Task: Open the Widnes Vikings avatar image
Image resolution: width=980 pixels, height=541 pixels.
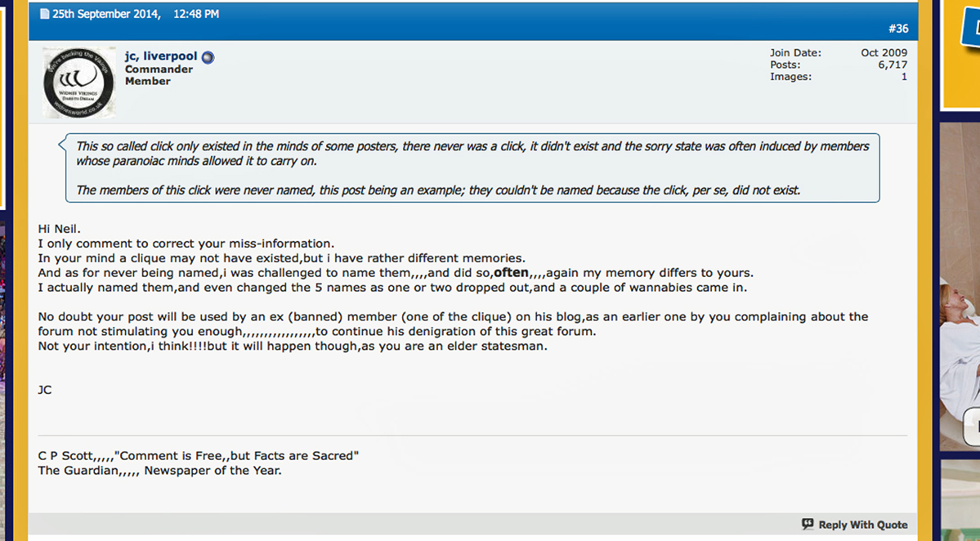Action: tap(78, 83)
